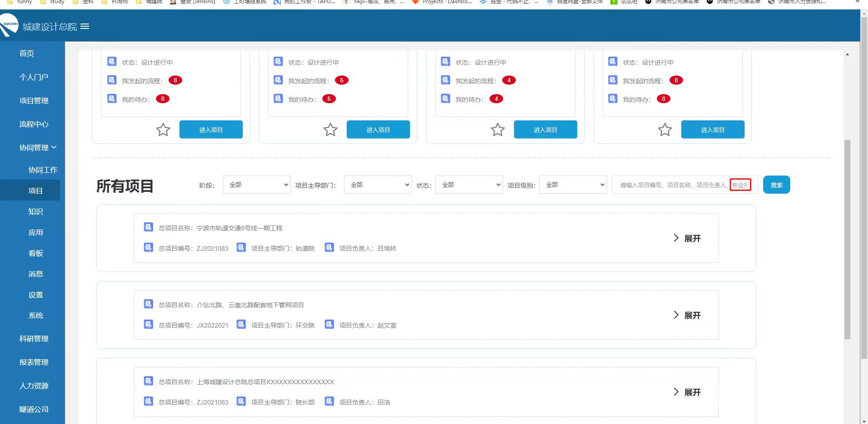Screen dimensions: 868x424
Task: Open 报表管理 in the sidebar
Action: pyautogui.click(x=33, y=362)
